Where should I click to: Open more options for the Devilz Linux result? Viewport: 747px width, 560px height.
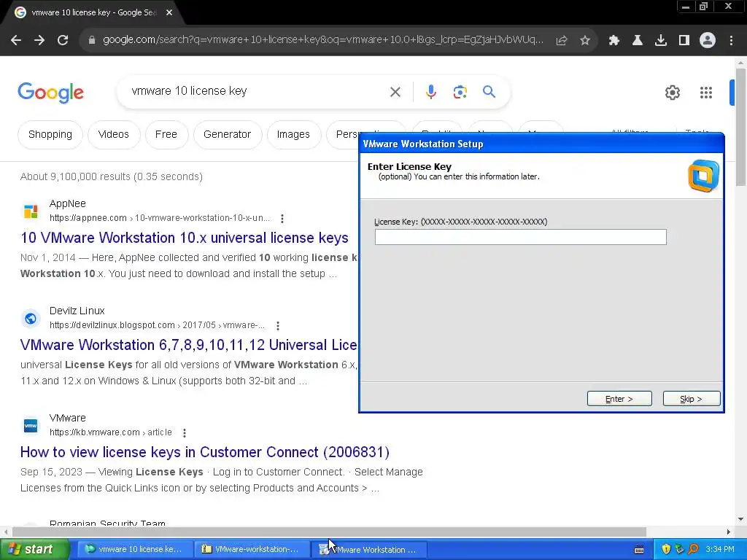click(x=278, y=326)
